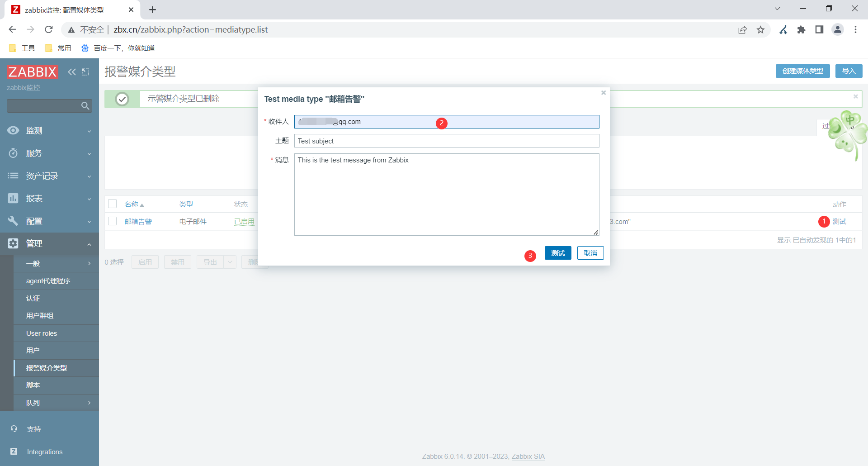868x466 pixels.
Task: Click the Integrations Z icon
Action: [14, 452]
